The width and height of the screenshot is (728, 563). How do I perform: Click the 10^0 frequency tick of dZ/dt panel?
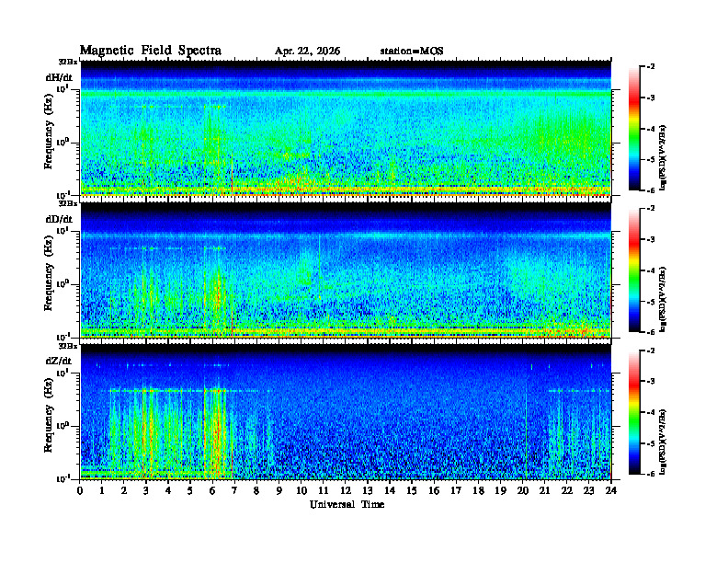click(x=63, y=425)
